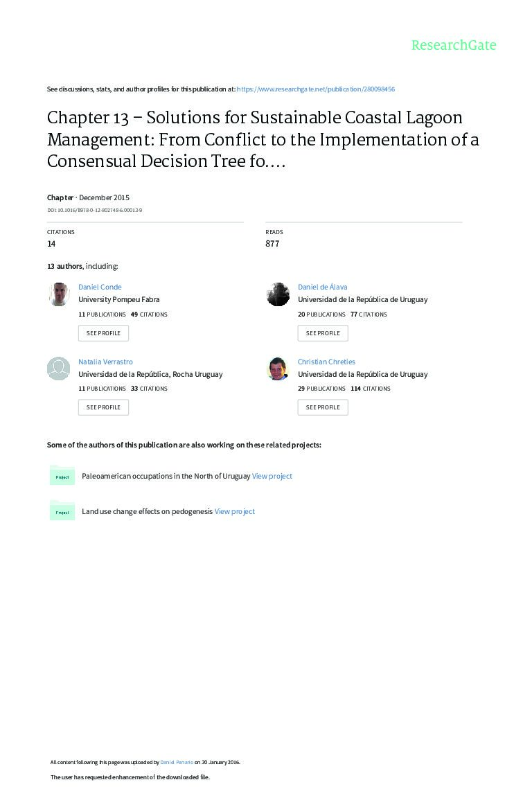This screenshot has height=798, width=532.
Task: Open View project link for Land use change
Action: point(235,511)
